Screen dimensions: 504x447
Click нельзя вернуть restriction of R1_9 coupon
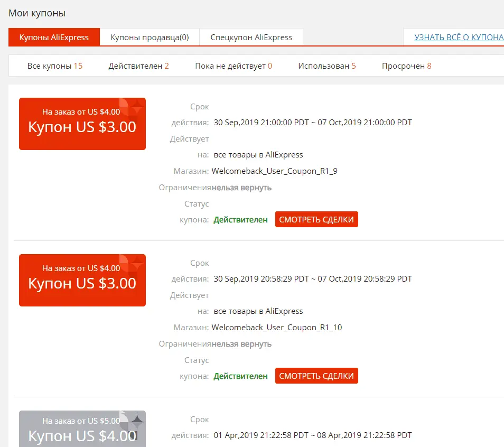241,188
